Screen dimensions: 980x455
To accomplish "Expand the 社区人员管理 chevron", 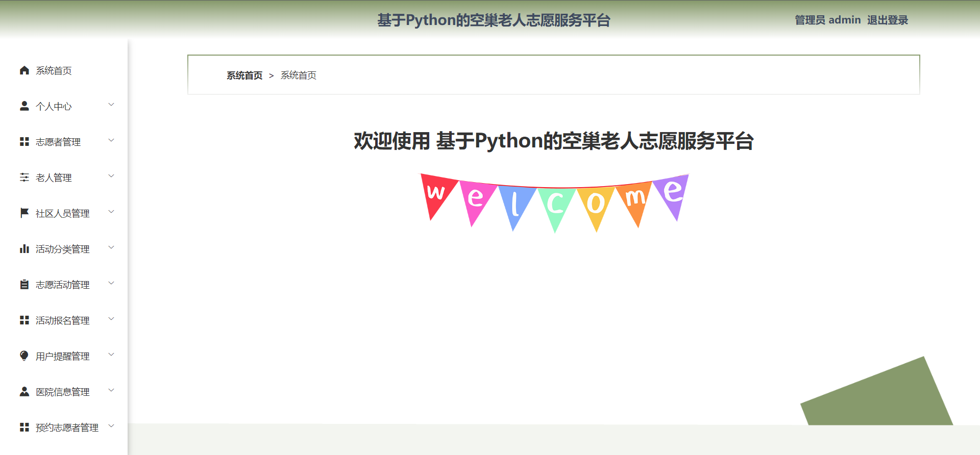I will (111, 212).
